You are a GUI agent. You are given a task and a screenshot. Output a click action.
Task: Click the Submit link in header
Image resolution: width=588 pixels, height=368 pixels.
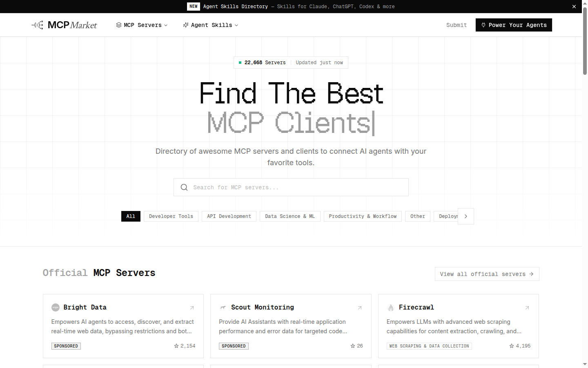coord(456,25)
